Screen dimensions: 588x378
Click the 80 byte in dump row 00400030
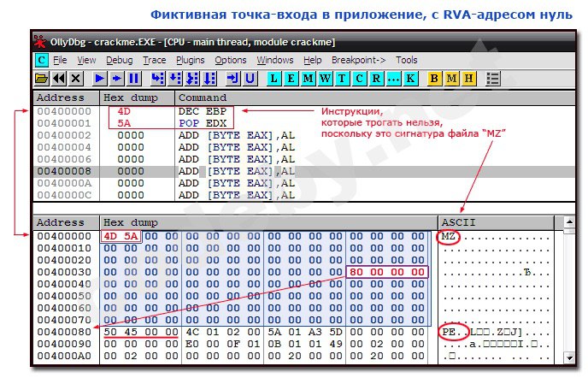tap(356, 272)
